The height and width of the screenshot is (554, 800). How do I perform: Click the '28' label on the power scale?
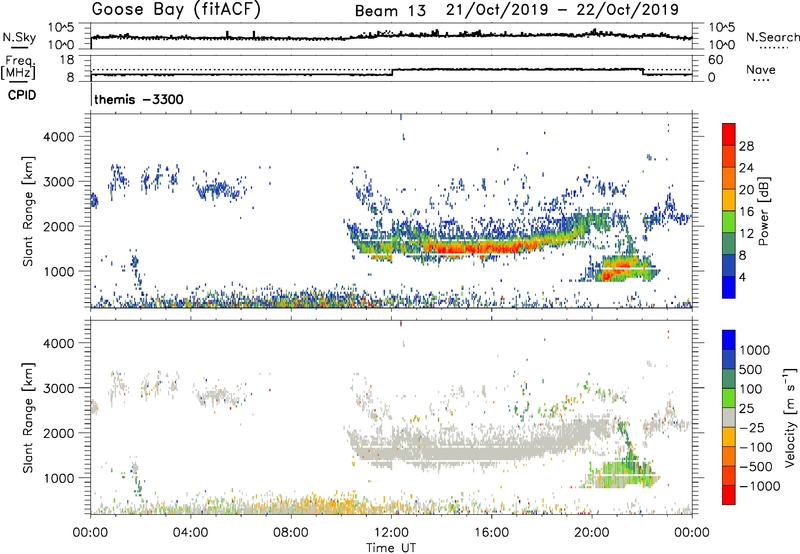coord(746,146)
